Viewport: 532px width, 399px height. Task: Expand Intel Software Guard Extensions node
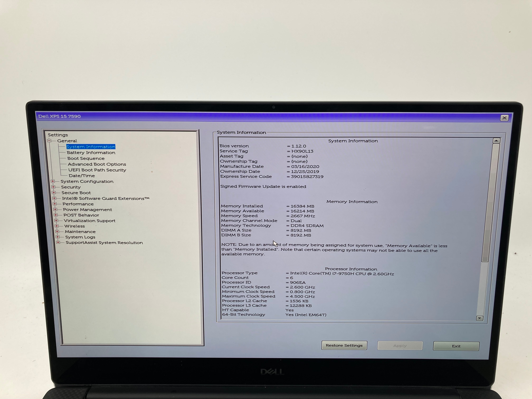54,198
